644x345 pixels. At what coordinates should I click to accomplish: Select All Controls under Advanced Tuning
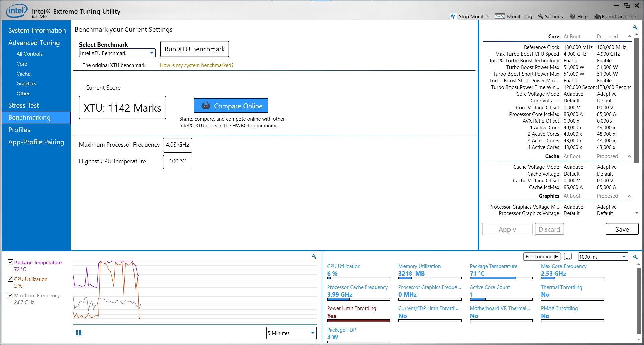[x=30, y=54]
